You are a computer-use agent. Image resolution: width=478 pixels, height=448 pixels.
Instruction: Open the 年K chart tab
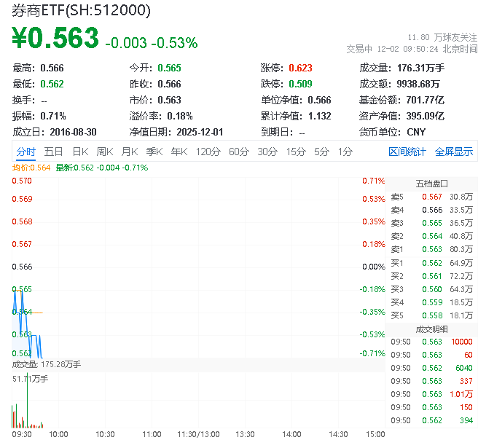(179, 152)
